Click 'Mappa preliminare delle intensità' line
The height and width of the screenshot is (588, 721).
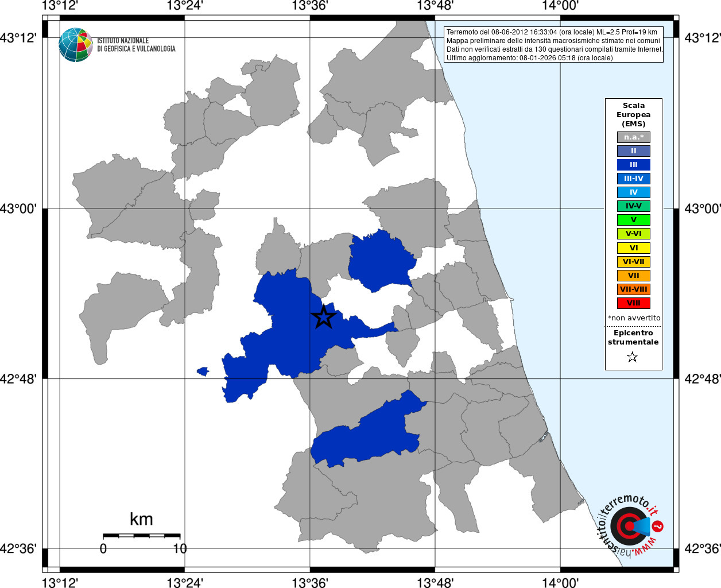click(x=553, y=41)
